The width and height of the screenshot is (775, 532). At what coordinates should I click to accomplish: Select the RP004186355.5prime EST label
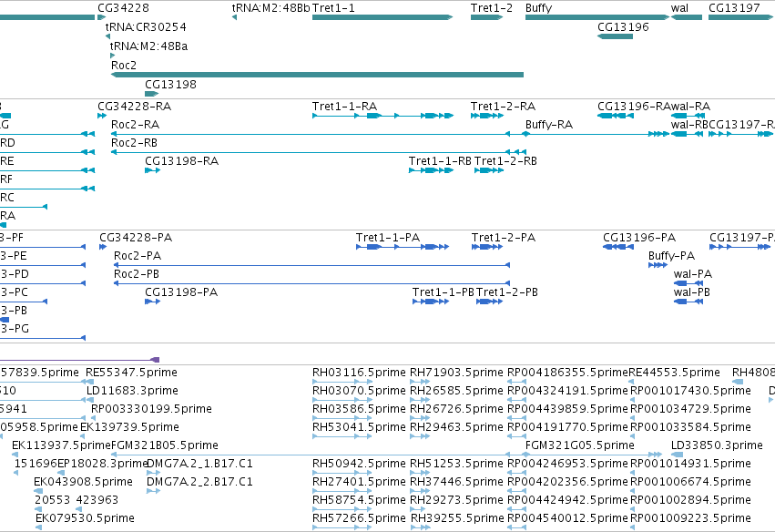(568, 373)
